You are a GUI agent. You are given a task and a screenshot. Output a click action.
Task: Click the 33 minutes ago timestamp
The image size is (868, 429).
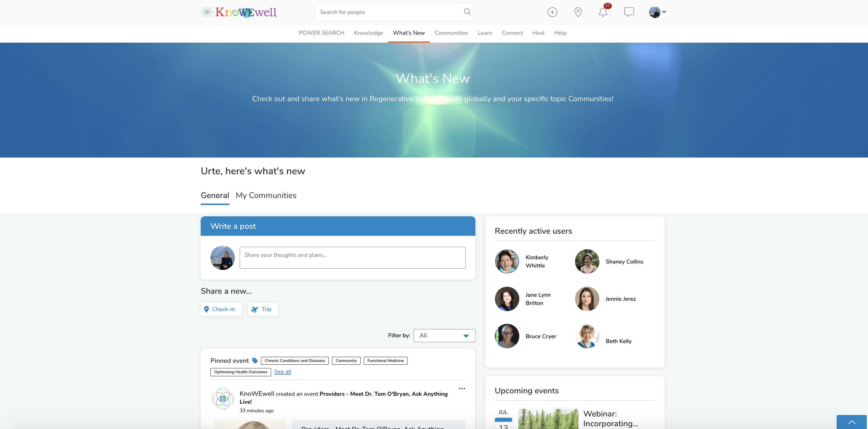tap(256, 410)
